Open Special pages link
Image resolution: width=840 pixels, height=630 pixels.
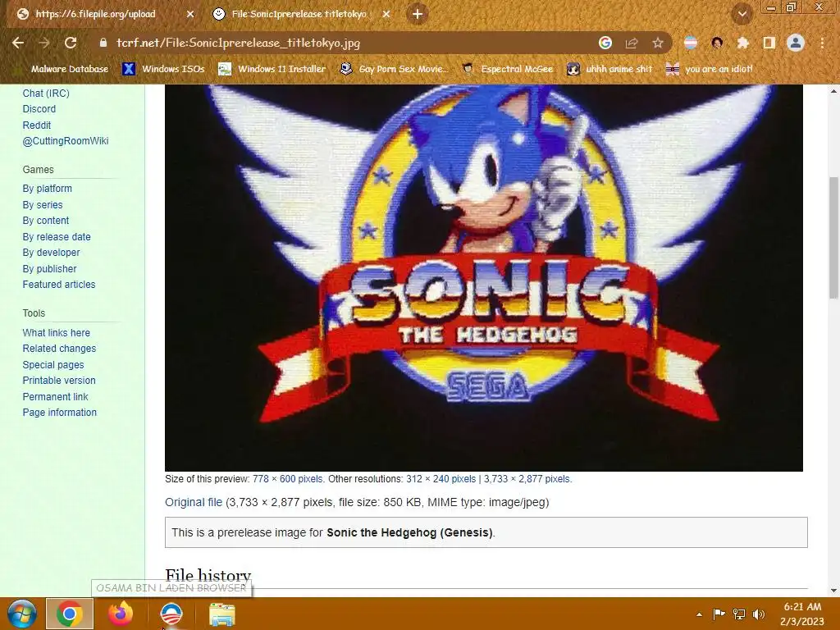pos(53,364)
